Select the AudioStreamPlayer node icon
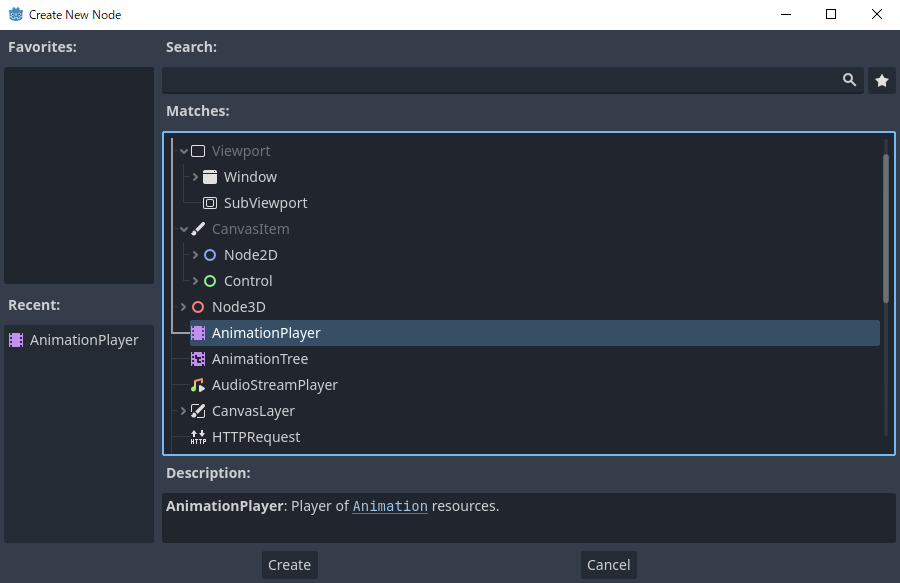The height and width of the screenshot is (583, 900). tap(197, 384)
